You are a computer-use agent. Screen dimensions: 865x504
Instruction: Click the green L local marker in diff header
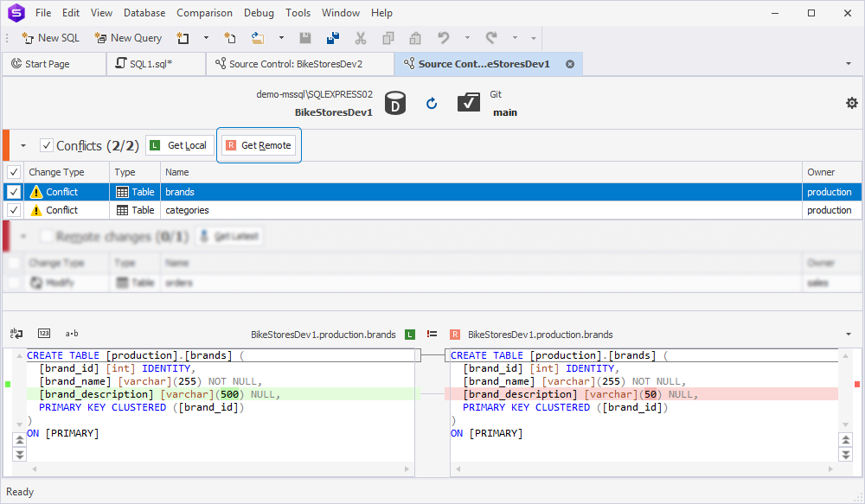click(410, 335)
